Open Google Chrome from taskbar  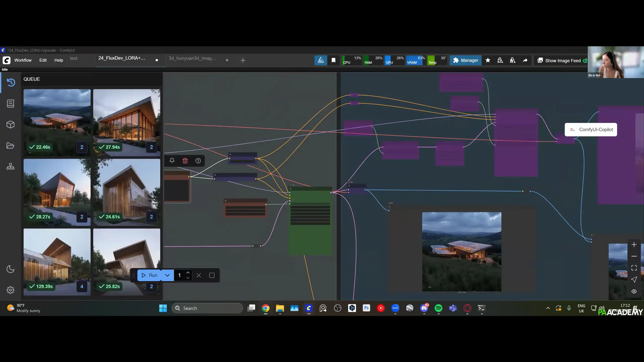pos(266,308)
